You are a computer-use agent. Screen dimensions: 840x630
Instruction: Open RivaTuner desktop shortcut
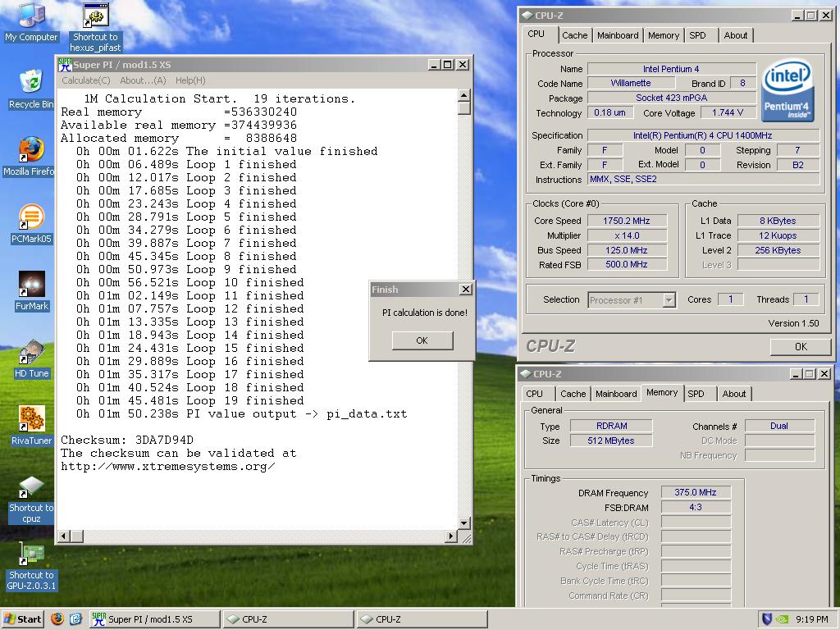pyautogui.click(x=31, y=426)
